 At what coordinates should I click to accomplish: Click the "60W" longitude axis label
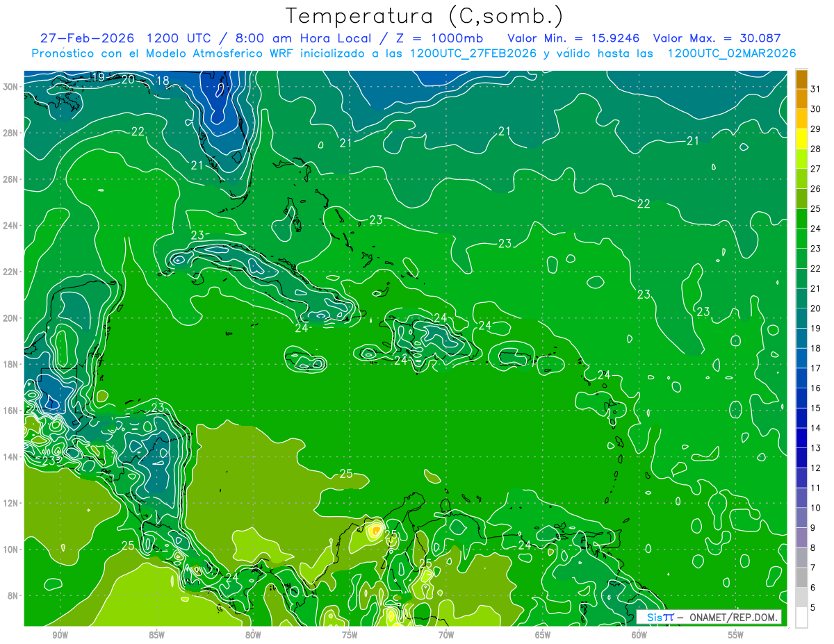(639, 636)
